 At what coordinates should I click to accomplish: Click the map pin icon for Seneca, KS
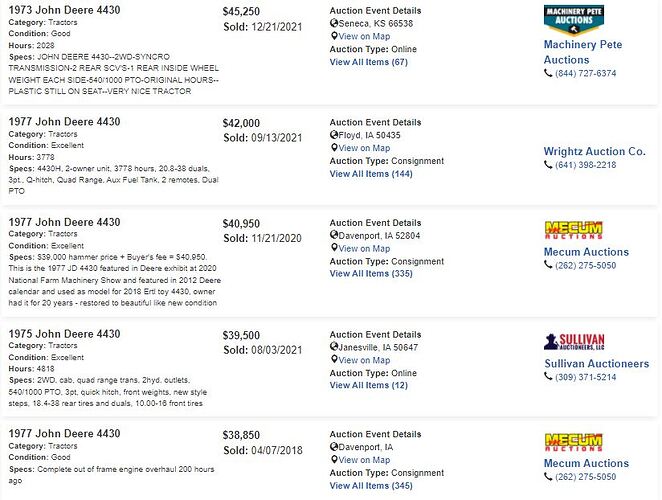point(334,36)
